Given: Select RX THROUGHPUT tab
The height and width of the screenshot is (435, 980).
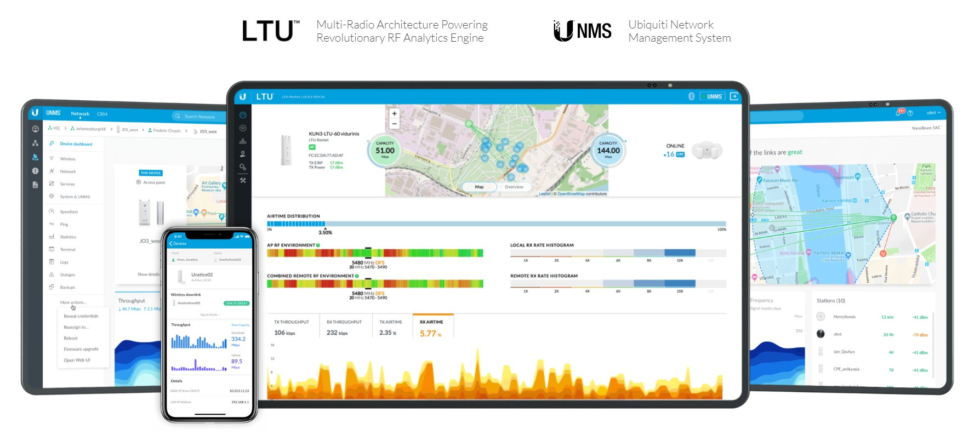Looking at the screenshot, I should [x=346, y=327].
